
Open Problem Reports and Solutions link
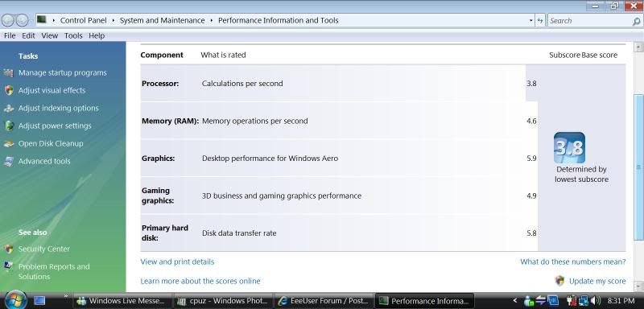coord(54,271)
